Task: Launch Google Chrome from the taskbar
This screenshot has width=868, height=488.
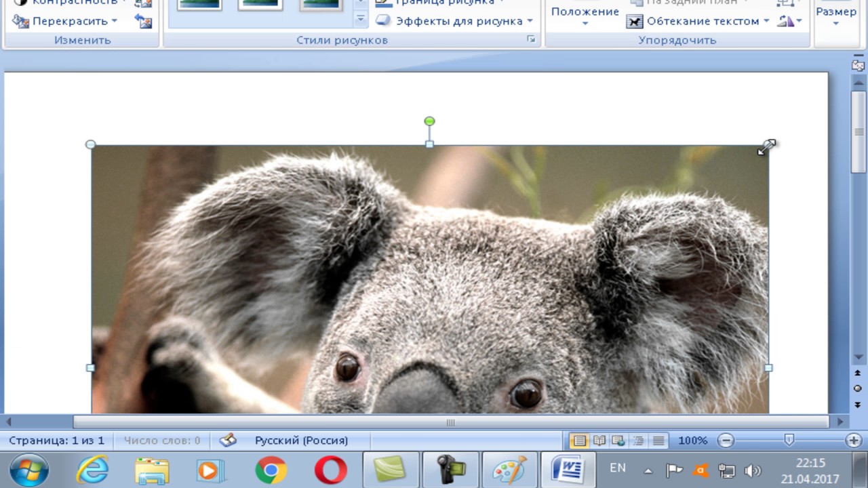Action: click(271, 470)
